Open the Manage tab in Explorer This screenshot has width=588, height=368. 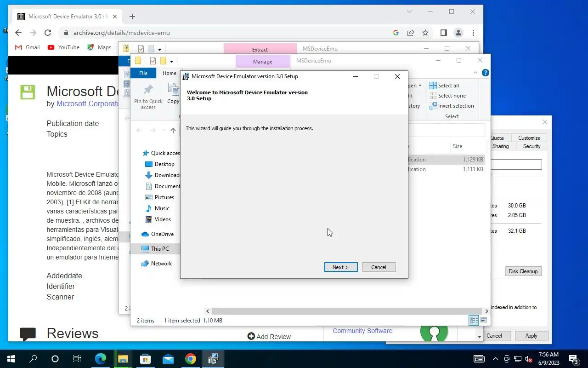tap(263, 61)
